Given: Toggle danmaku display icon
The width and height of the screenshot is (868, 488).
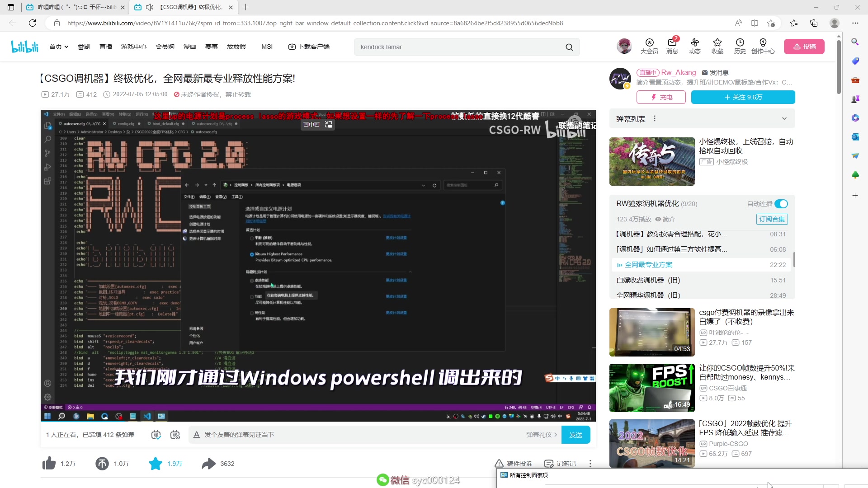Looking at the screenshot, I should pyautogui.click(x=156, y=435).
